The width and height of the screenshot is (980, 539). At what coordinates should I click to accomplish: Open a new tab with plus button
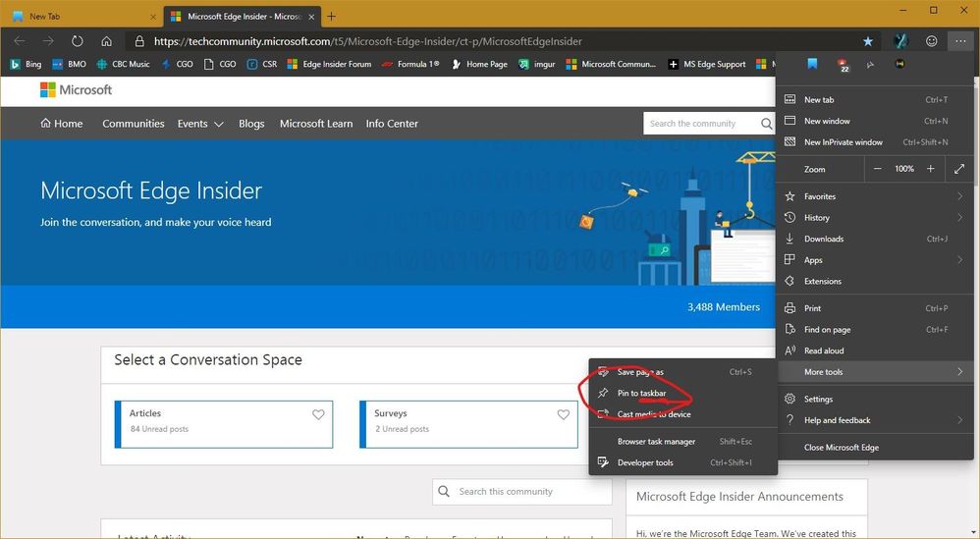[331, 17]
